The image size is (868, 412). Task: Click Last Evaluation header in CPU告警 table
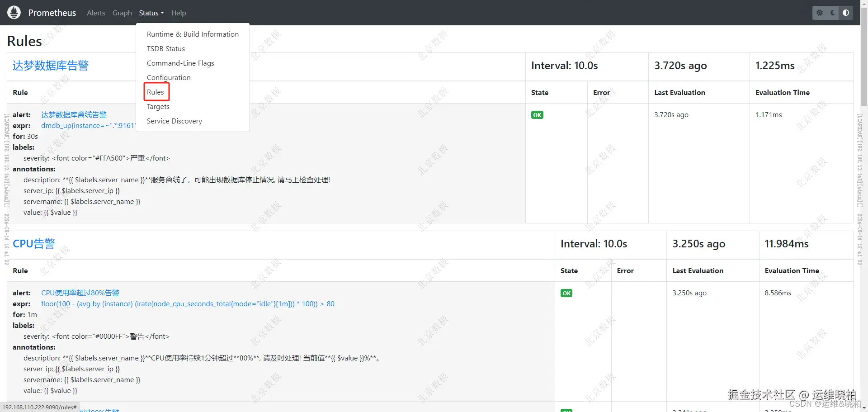point(698,271)
